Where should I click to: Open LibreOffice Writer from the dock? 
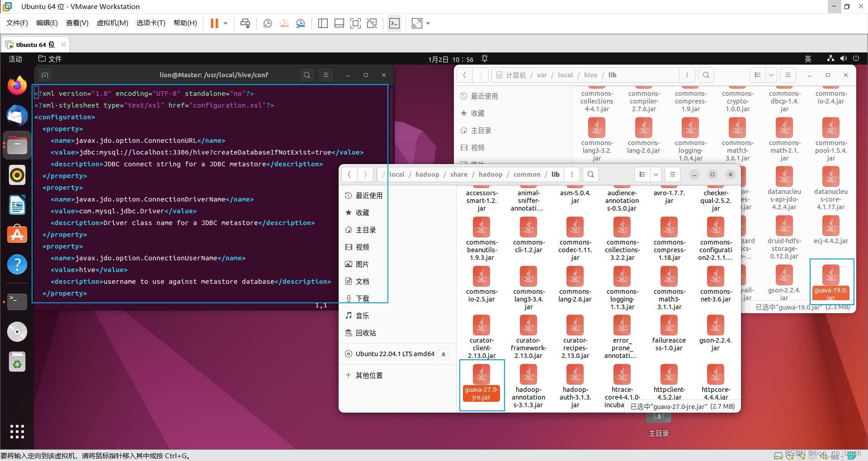coord(17,205)
